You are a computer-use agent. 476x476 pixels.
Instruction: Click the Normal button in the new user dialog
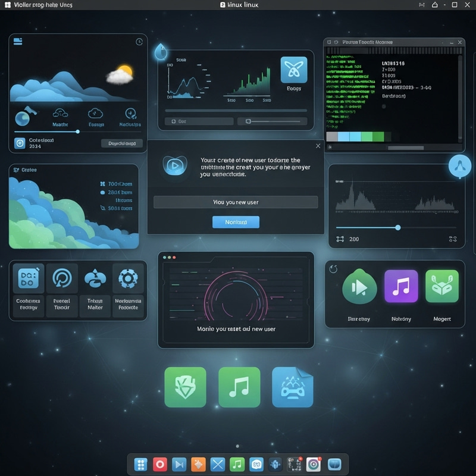pyautogui.click(x=236, y=221)
